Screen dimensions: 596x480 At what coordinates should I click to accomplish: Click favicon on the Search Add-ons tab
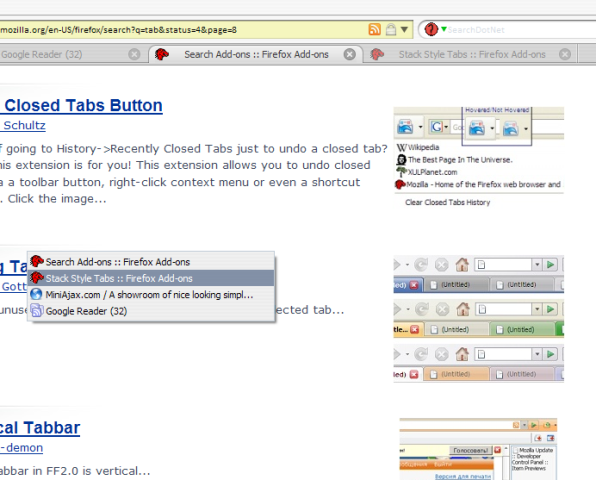coord(162,54)
